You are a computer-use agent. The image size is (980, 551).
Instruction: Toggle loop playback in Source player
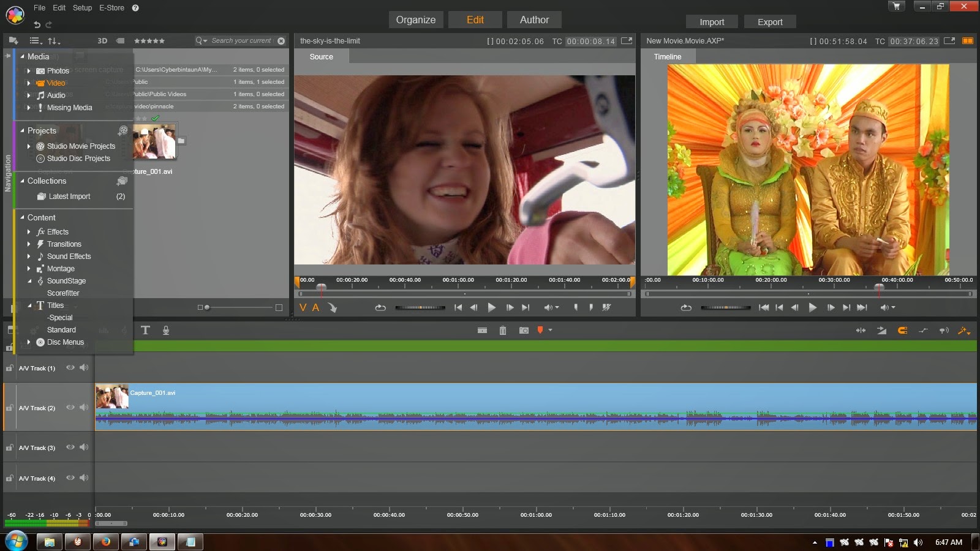(380, 308)
